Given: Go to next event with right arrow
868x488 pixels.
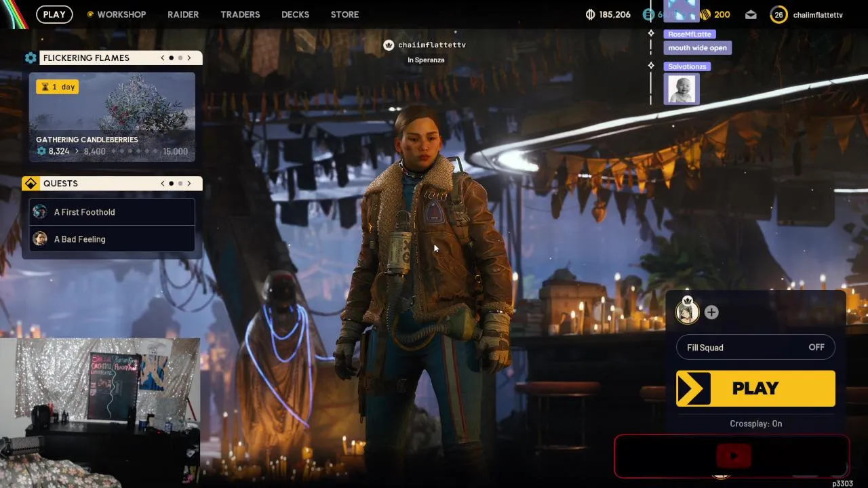Looking at the screenshot, I should pyautogui.click(x=189, y=58).
